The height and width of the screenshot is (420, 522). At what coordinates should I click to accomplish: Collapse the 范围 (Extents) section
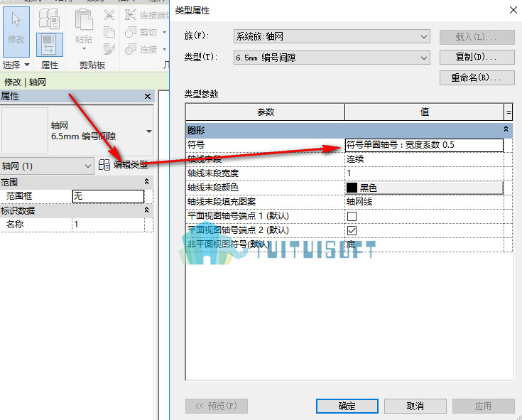[146, 181]
